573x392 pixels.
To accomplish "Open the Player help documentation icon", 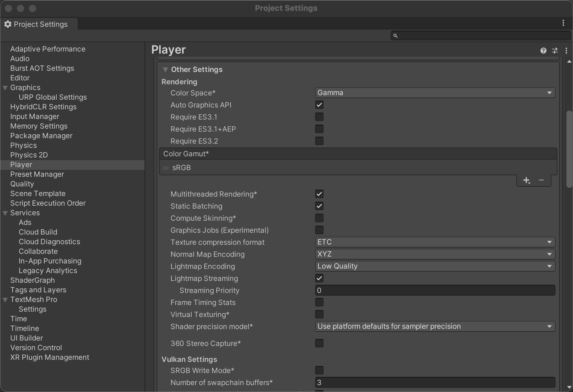I will [543, 51].
